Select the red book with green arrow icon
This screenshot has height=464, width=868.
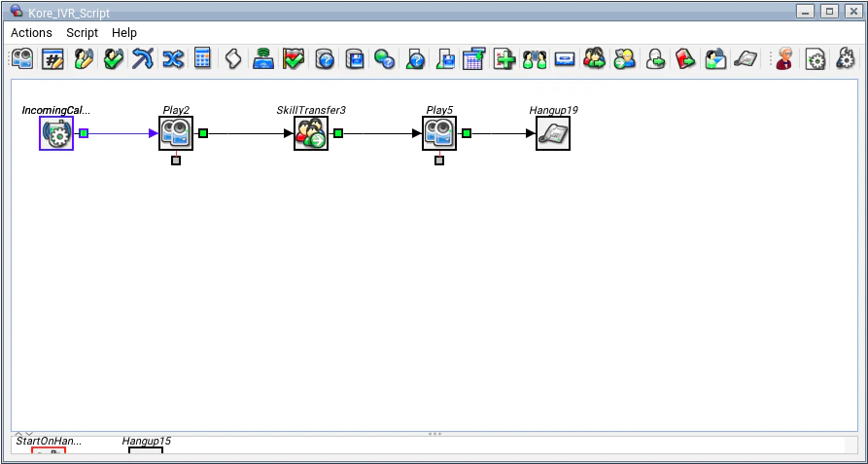685,58
